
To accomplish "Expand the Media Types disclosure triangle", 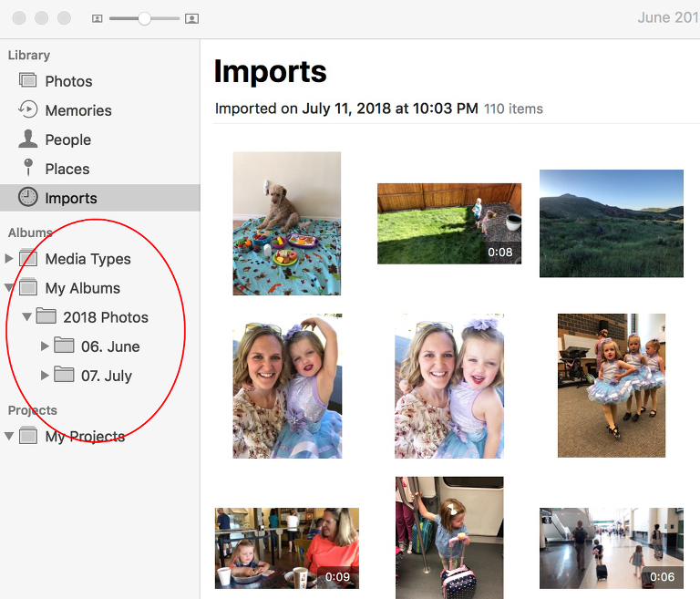I will click(x=8, y=258).
